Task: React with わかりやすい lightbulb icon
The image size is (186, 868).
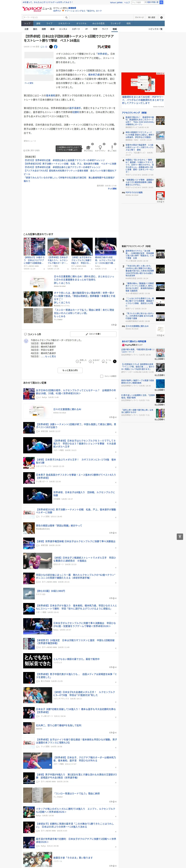Action: (x=100, y=147)
